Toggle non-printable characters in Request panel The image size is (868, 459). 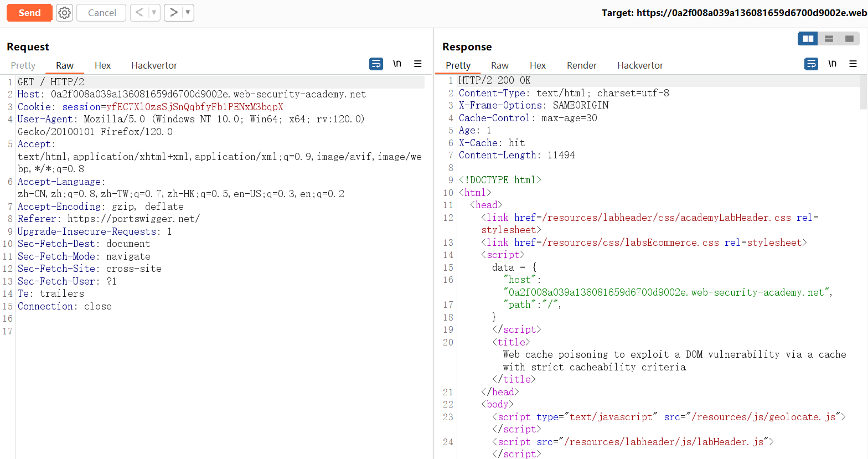click(397, 64)
